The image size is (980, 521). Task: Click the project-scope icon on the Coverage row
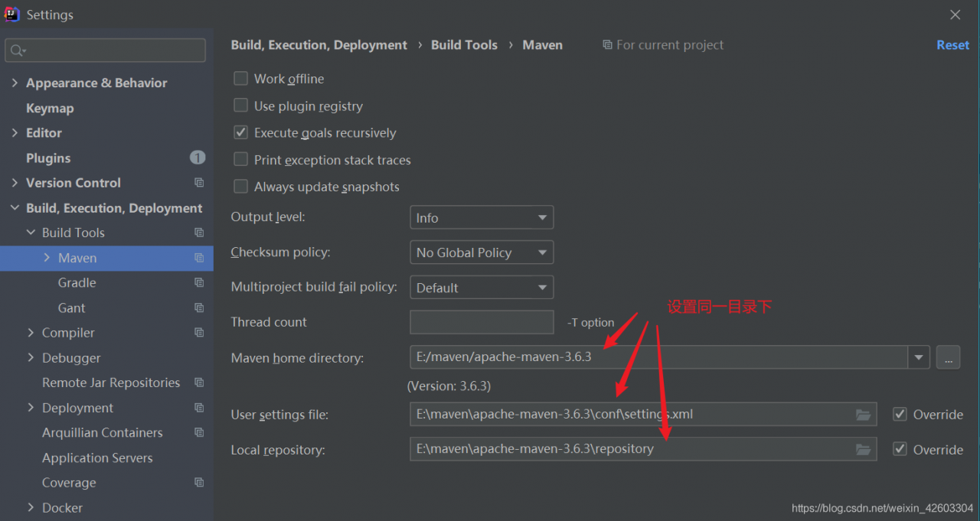[199, 483]
